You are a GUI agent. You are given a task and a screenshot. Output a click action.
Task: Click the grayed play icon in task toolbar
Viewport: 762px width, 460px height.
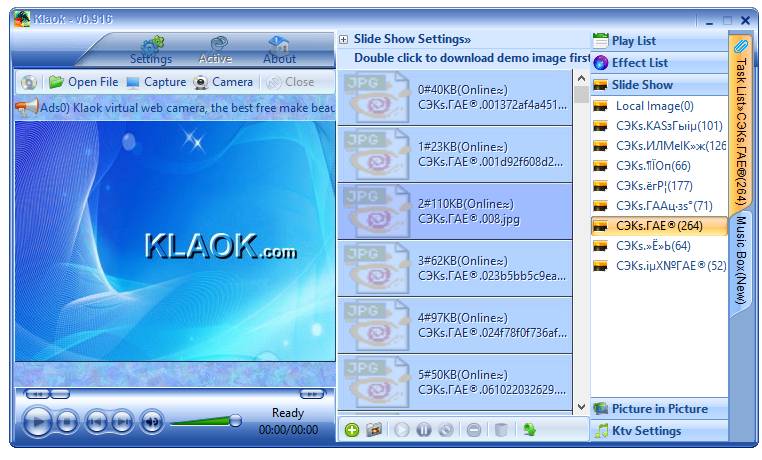(x=401, y=430)
